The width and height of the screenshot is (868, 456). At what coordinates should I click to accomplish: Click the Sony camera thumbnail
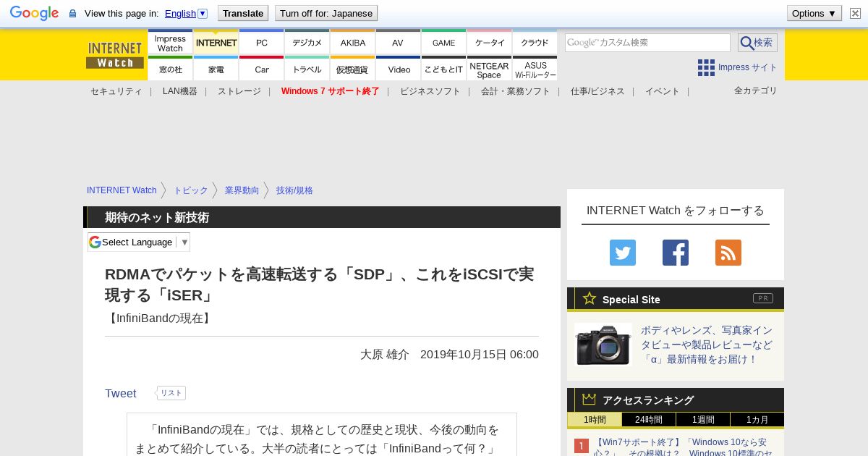(x=603, y=345)
